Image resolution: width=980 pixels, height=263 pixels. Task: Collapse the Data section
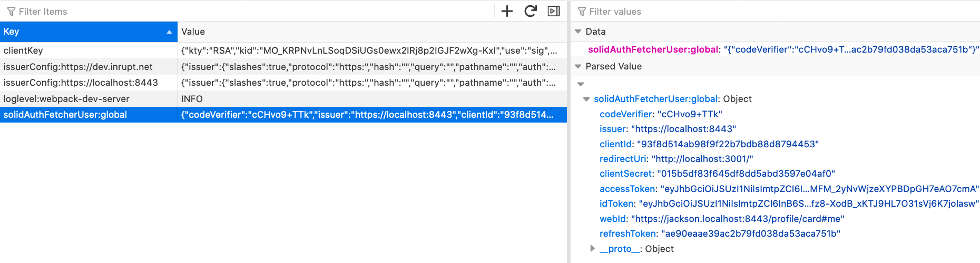[579, 32]
